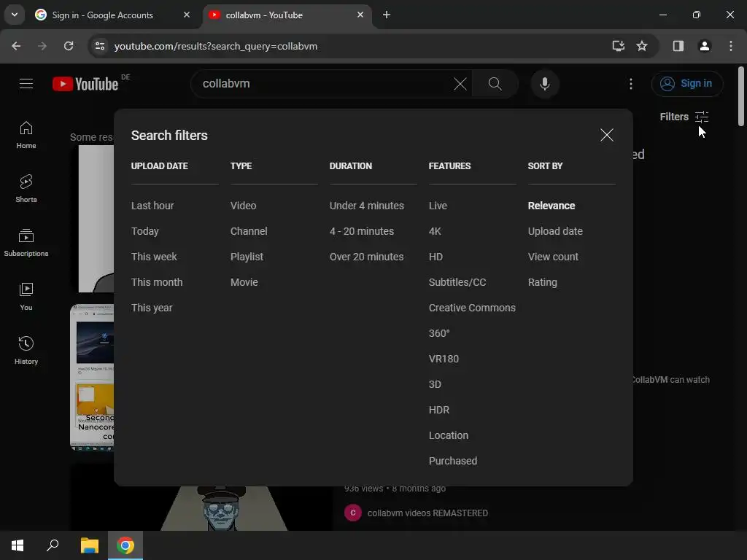
Task: Click the Sign in button
Action: (x=687, y=84)
